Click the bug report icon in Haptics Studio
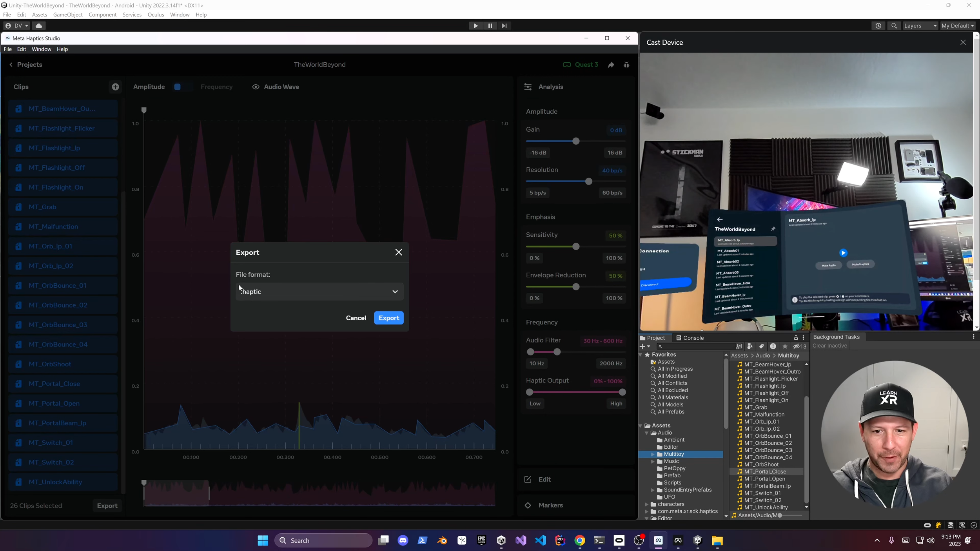The image size is (980, 551). coord(626,65)
